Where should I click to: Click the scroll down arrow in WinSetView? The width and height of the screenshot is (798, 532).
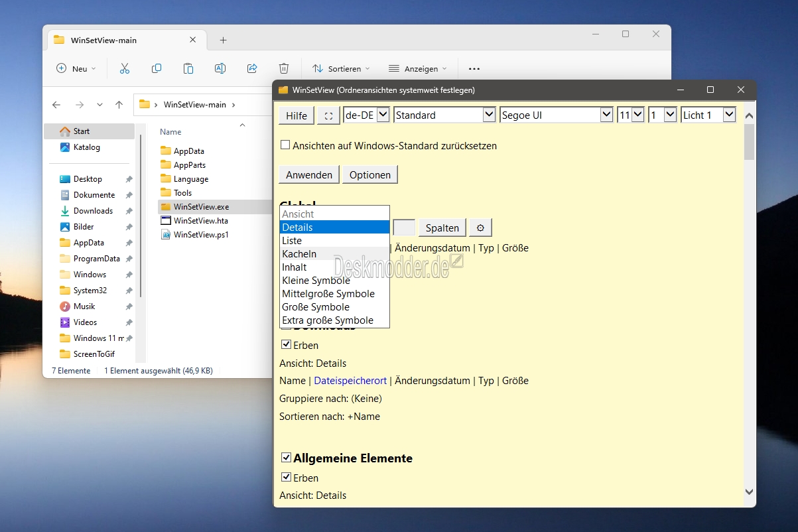click(x=750, y=492)
